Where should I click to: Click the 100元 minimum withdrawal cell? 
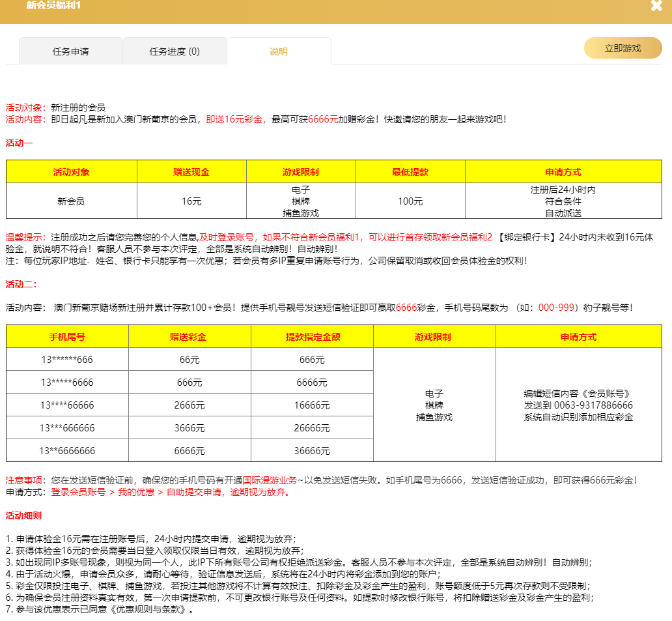[410, 201]
